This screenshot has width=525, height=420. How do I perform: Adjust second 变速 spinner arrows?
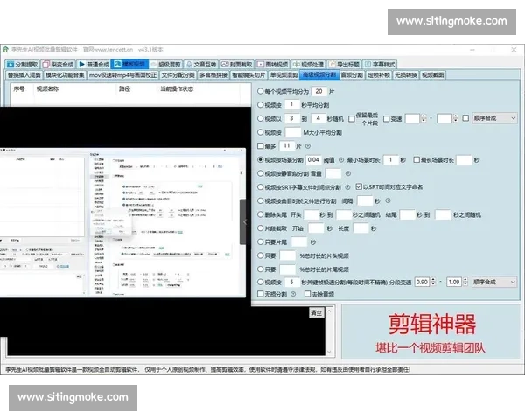point(455,118)
